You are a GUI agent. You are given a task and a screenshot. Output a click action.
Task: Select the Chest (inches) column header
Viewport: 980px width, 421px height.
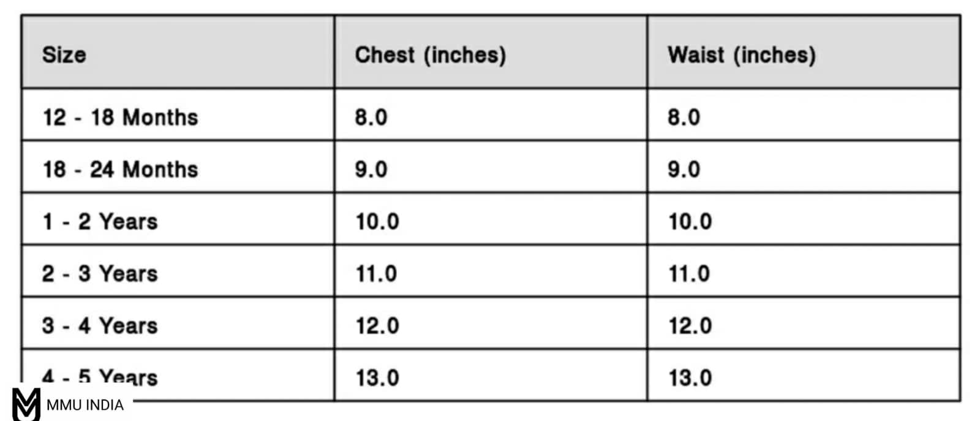tap(431, 55)
